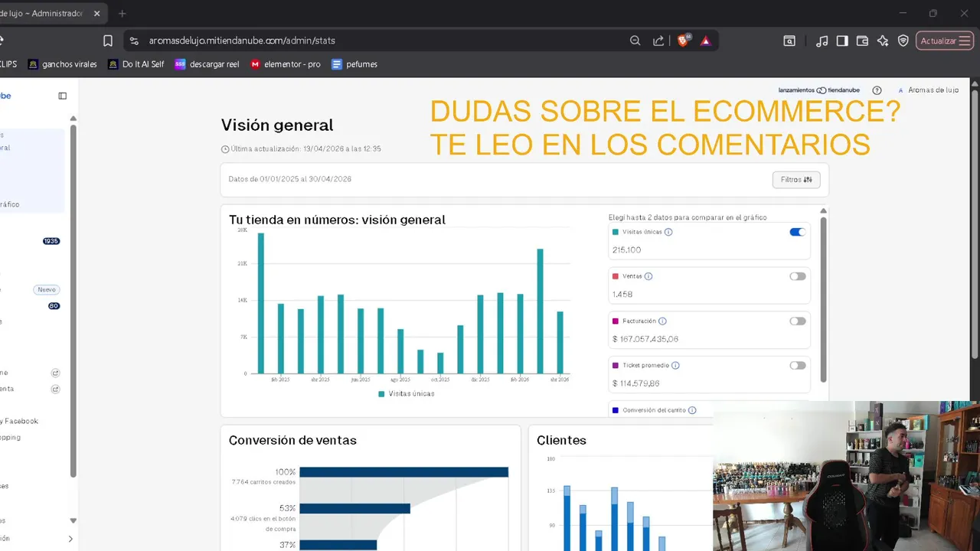The width and height of the screenshot is (980, 551).
Task: Open the Filtros button
Action: tap(796, 180)
